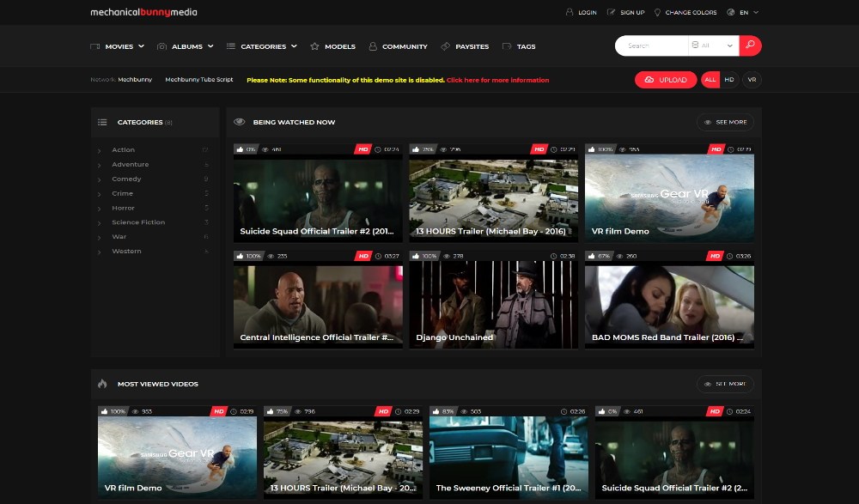
Task: Expand the Western category chevron
Action: [99, 252]
